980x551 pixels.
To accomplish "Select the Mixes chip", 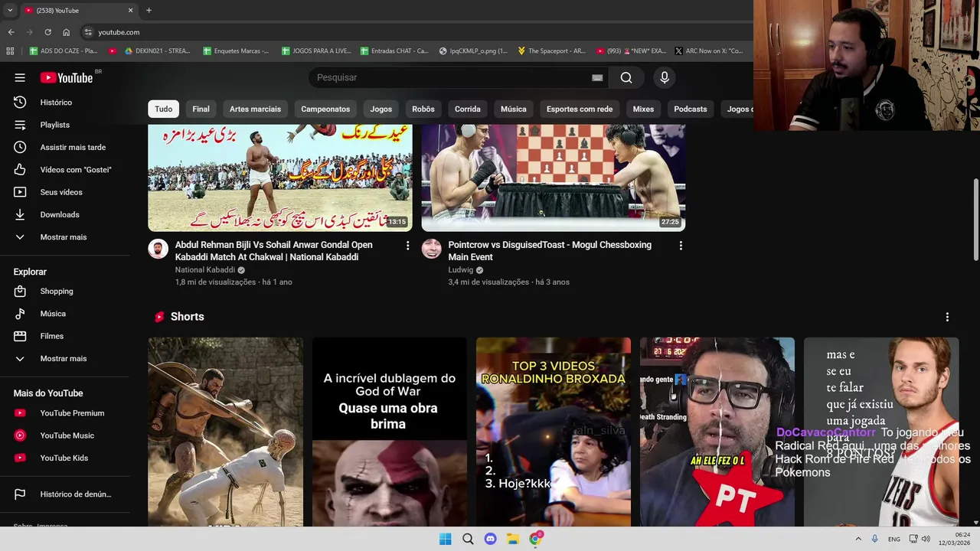I will tap(643, 109).
